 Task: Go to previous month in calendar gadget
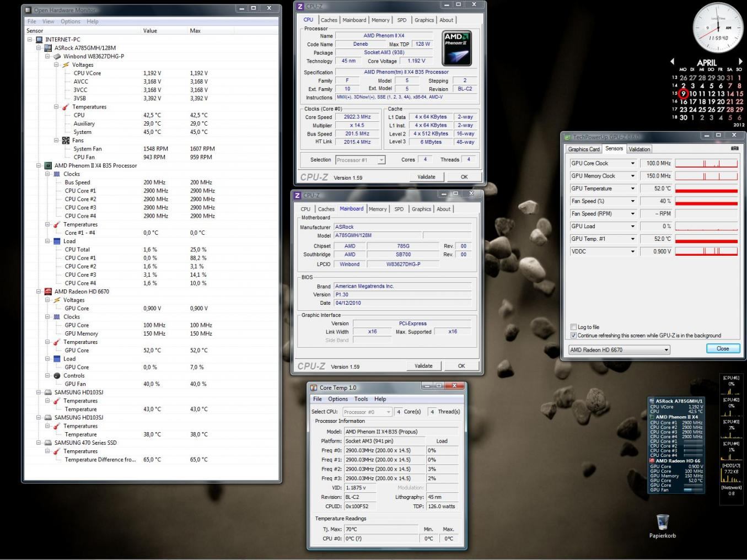pyautogui.click(x=672, y=62)
